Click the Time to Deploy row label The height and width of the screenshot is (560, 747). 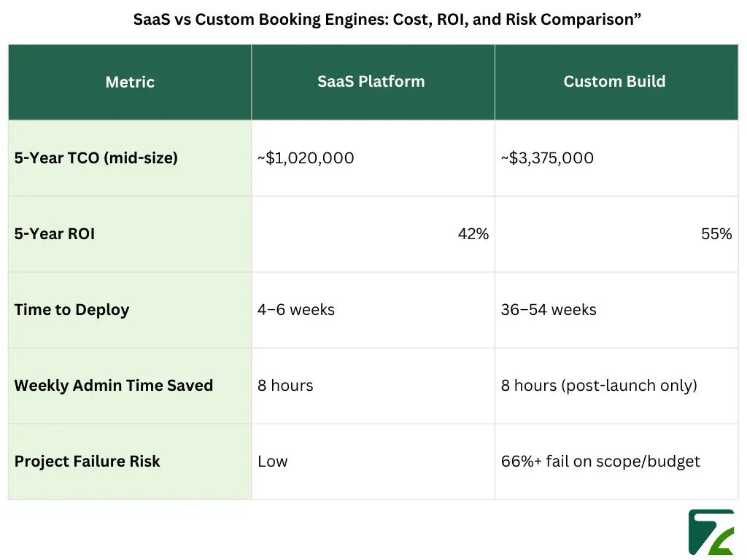coord(71,310)
